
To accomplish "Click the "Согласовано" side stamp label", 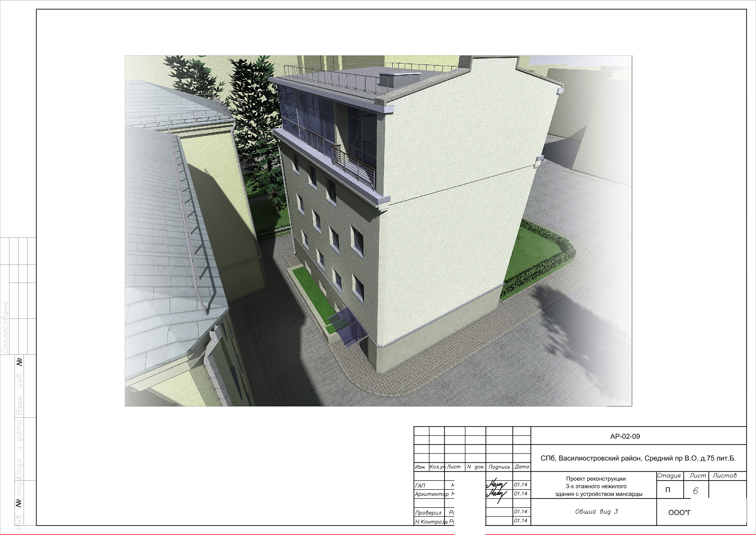I will point(5,327).
